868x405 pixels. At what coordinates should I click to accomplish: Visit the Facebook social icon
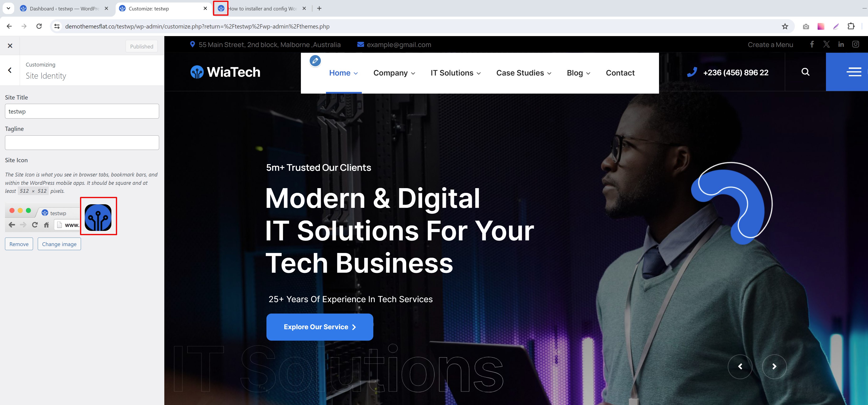(812, 44)
